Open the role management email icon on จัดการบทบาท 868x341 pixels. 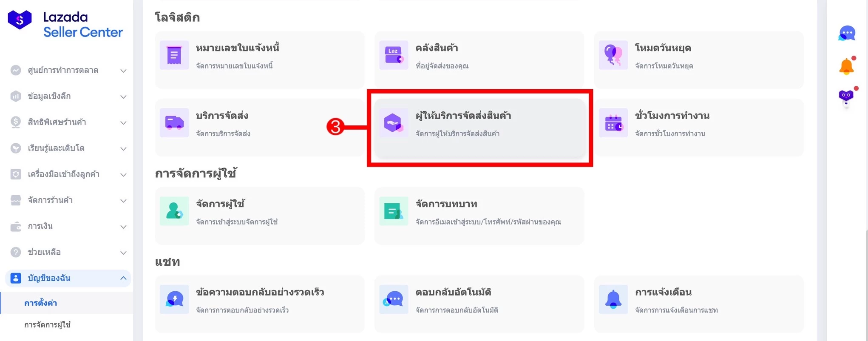393,211
